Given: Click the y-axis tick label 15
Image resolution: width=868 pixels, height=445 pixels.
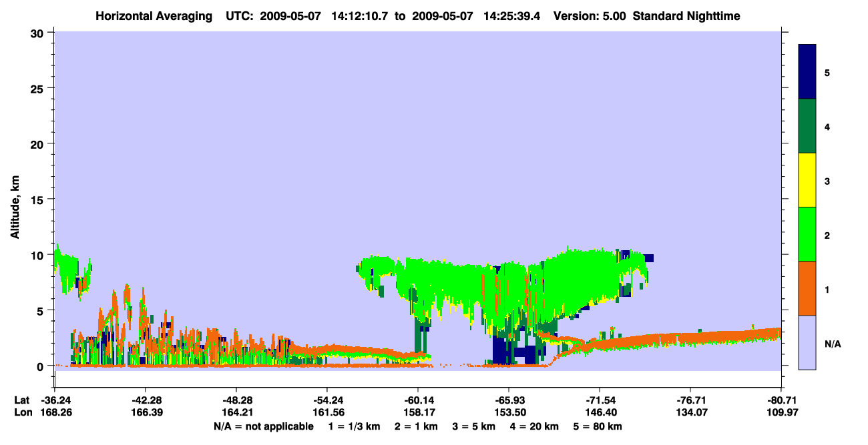Looking at the screenshot, I should pos(39,199).
